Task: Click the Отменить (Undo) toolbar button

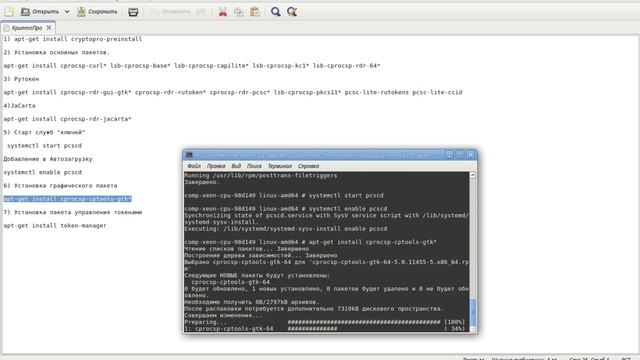Action: click(x=171, y=12)
